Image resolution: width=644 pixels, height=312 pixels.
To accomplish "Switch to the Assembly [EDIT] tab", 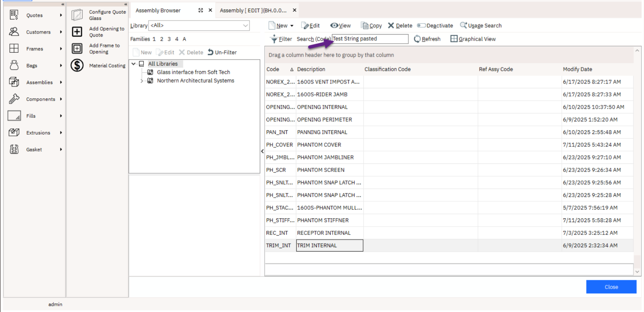I will (x=253, y=10).
